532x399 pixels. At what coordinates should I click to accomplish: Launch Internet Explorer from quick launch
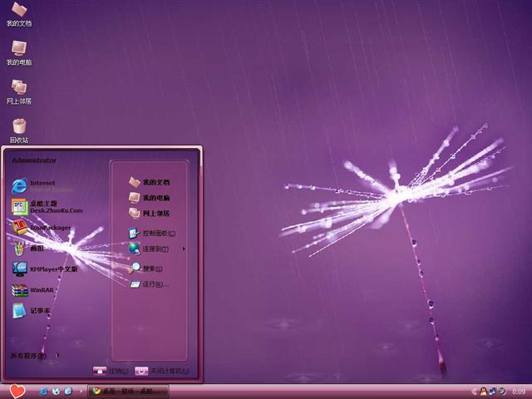point(43,392)
